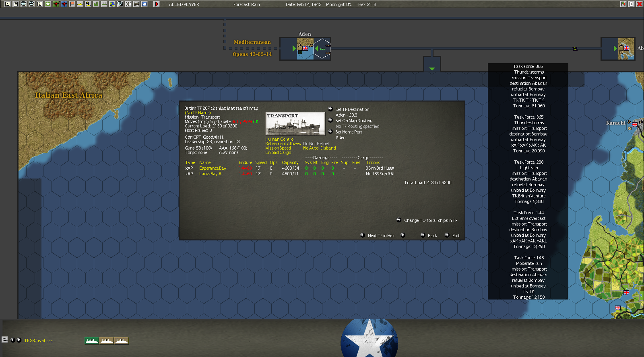Screen dimensions: 644x357
Task: Open the intelligence info icon
Action: click(x=40, y=4)
